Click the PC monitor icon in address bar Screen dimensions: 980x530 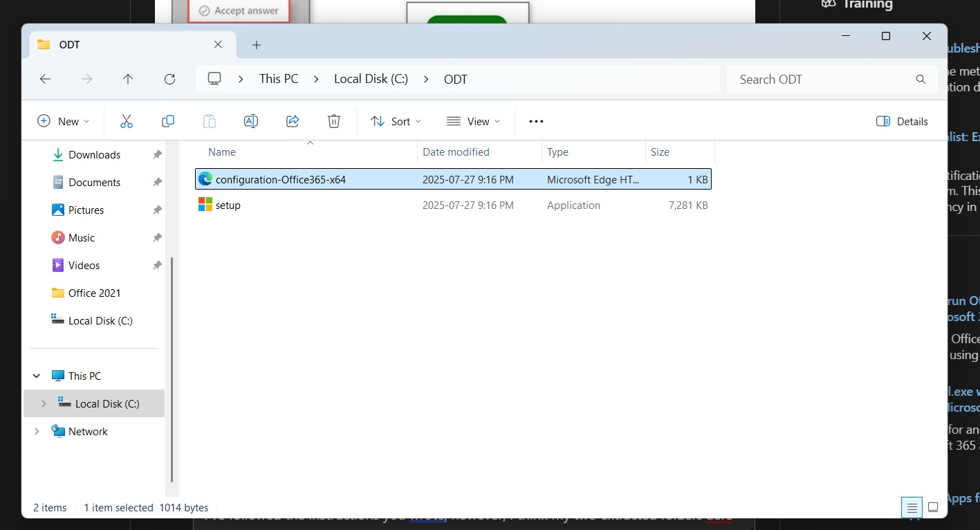[x=214, y=79]
